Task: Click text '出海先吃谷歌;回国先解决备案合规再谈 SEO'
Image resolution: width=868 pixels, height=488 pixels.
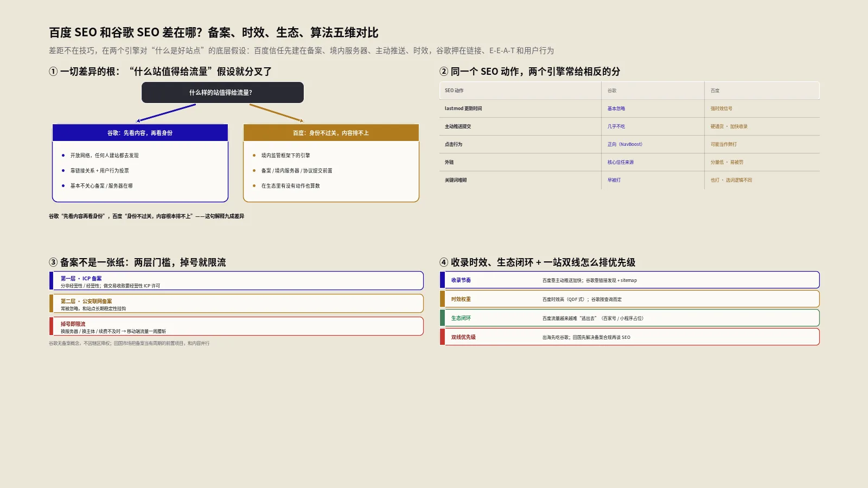Action: point(586,337)
